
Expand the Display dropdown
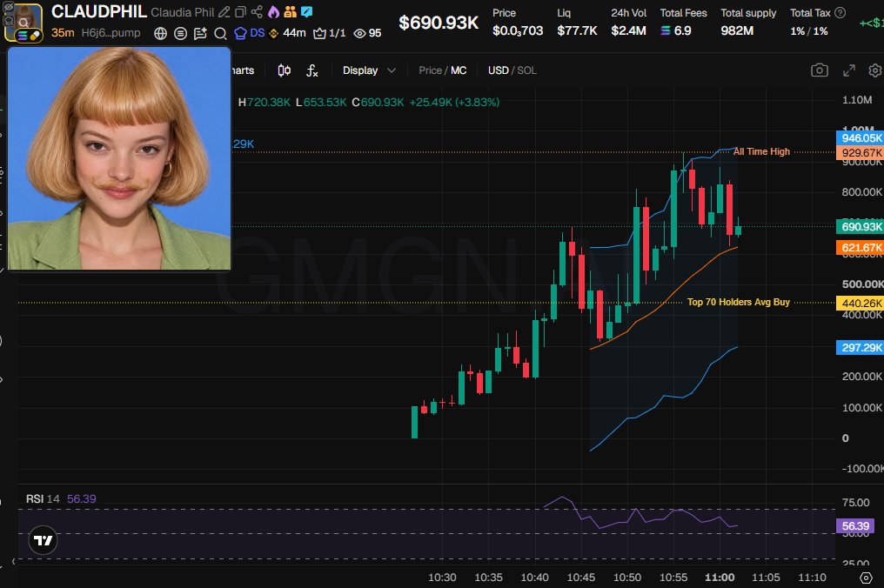click(x=369, y=70)
